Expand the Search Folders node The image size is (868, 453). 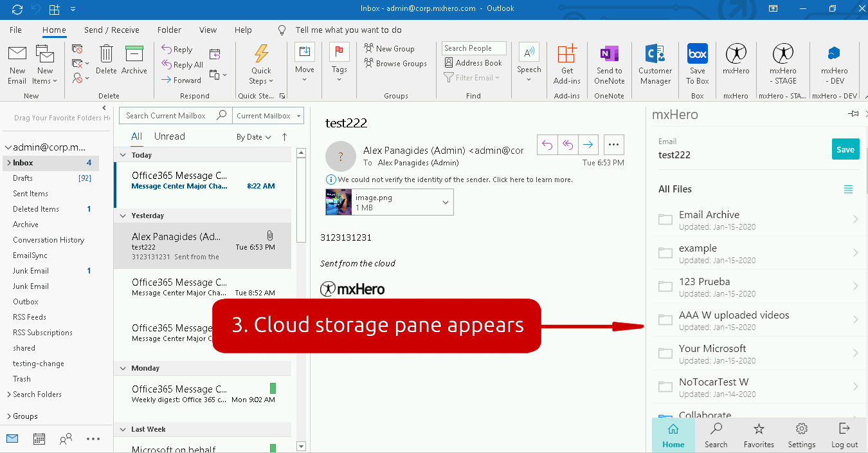click(9, 394)
